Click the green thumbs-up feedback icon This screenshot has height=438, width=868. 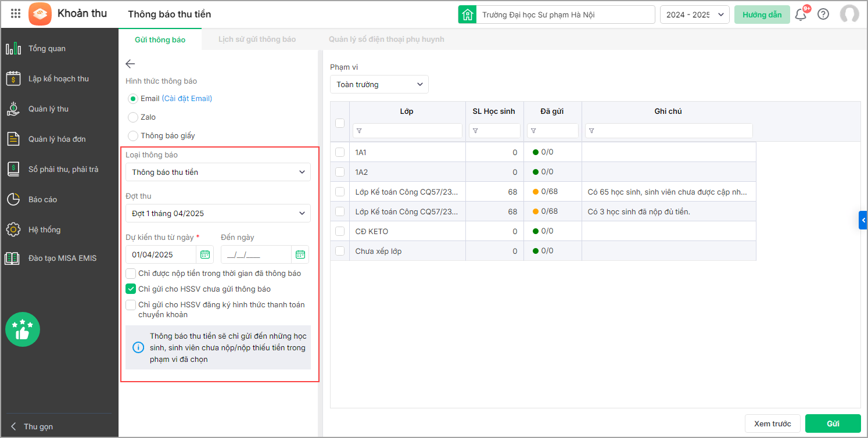23,329
